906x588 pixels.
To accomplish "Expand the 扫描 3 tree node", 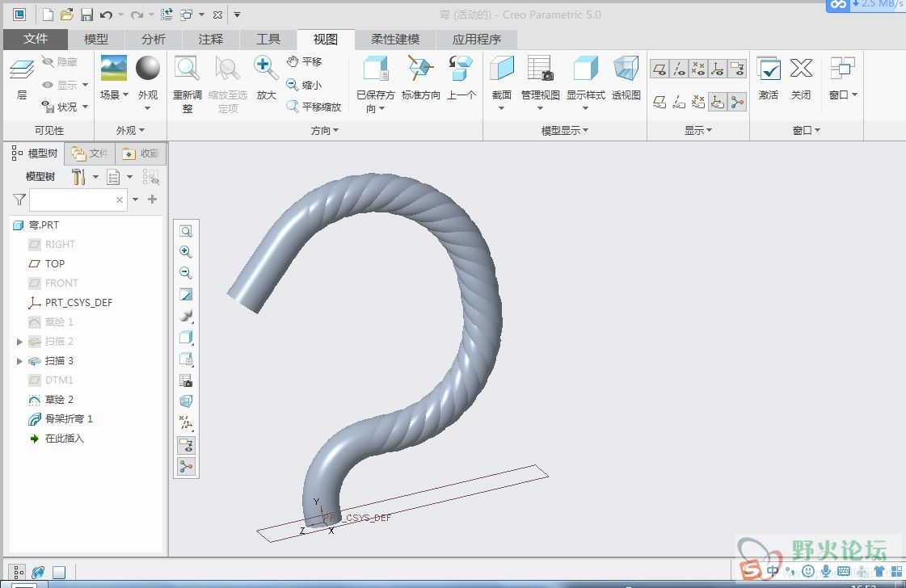I will pos(19,361).
